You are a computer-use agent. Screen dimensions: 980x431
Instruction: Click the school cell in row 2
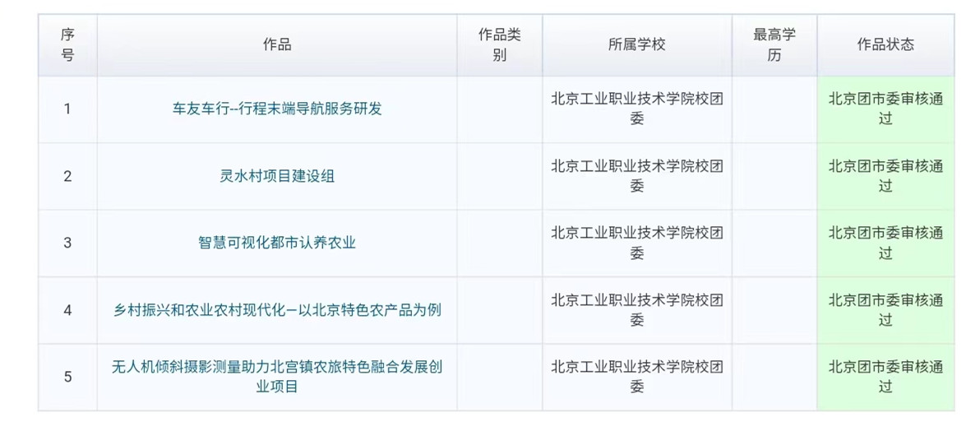(x=637, y=176)
